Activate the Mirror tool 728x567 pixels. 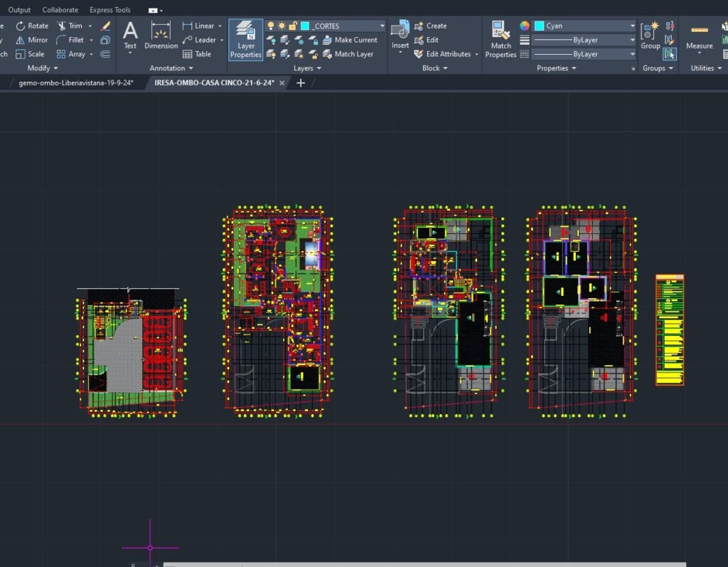(x=32, y=40)
